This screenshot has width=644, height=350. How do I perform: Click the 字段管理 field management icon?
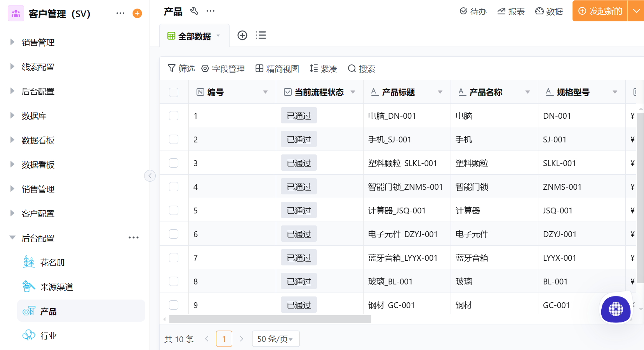pos(205,68)
